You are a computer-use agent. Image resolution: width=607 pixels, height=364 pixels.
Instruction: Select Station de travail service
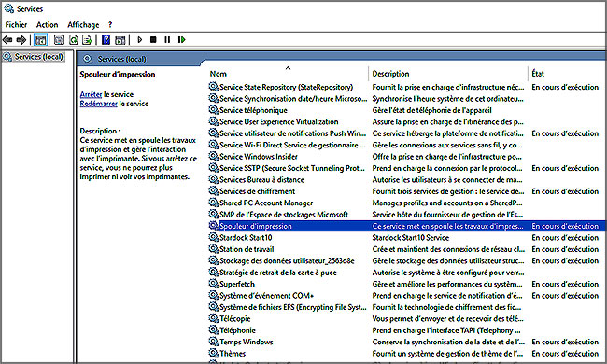click(x=247, y=249)
